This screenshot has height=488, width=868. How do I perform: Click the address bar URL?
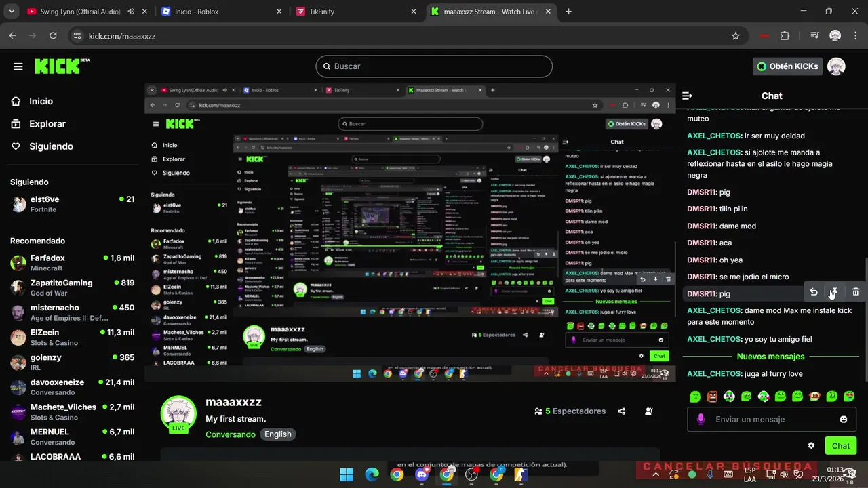pyautogui.click(x=122, y=36)
